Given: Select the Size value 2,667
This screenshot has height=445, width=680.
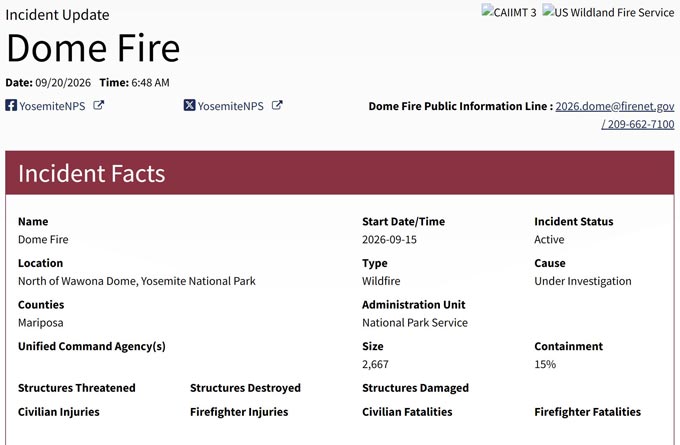Looking at the screenshot, I should pos(375,364).
